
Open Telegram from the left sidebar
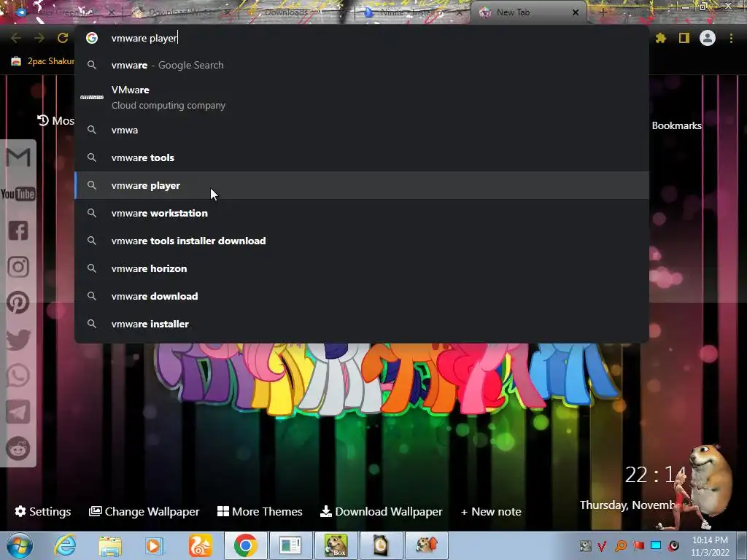[x=18, y=412]
